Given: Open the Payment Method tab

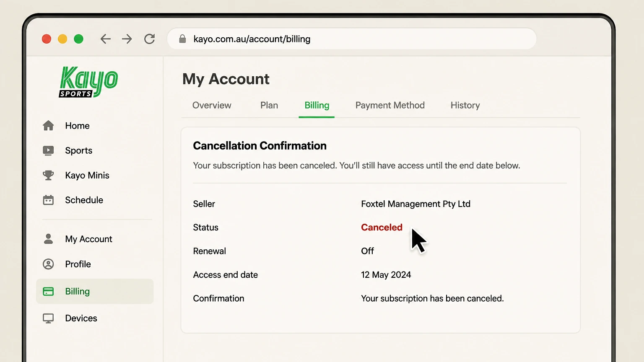Looking at the screenshot, I should (390, 106).
